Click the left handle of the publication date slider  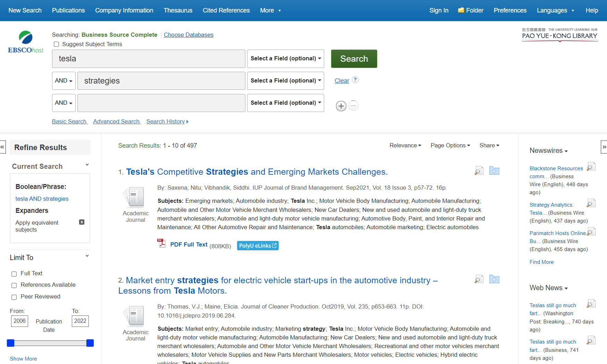coord(11,343)
